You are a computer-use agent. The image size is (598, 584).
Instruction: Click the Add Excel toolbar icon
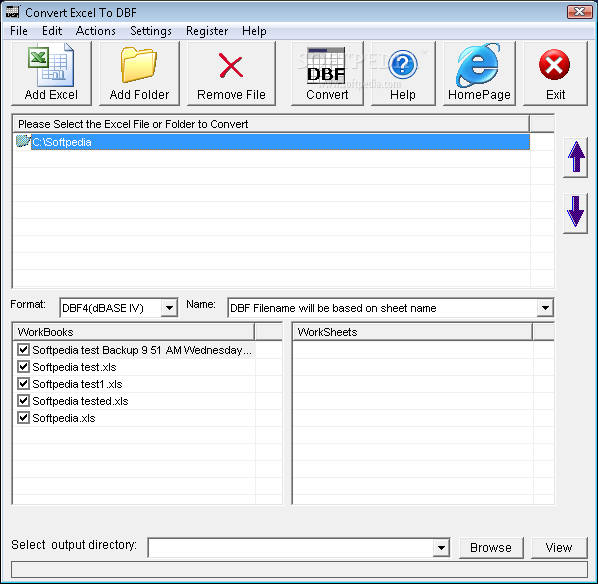(x=51, y=66)
